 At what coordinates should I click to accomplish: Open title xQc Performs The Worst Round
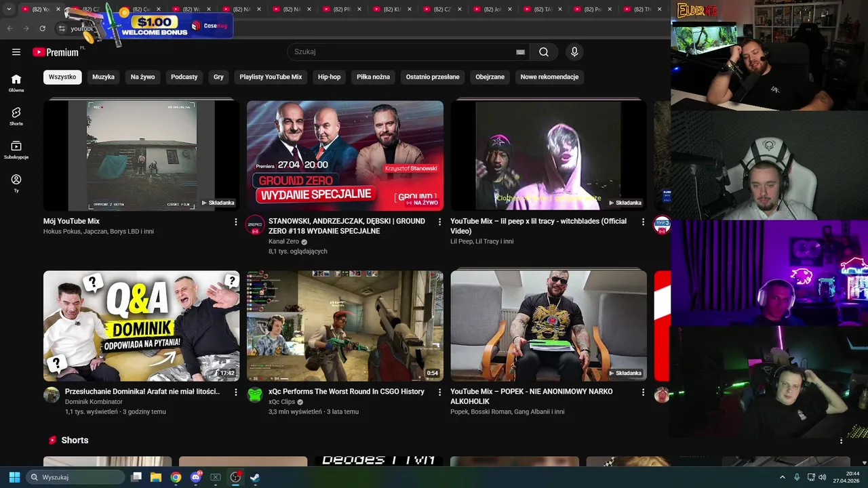point(347,392)
